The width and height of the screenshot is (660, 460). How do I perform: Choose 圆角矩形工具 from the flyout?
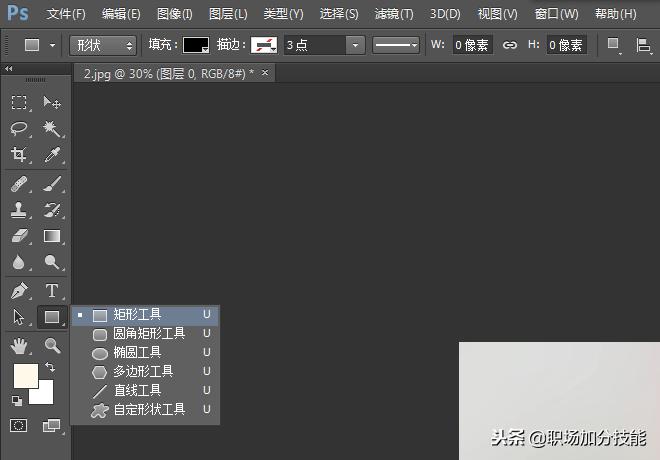pyautogui.click(x=145, y=334)
